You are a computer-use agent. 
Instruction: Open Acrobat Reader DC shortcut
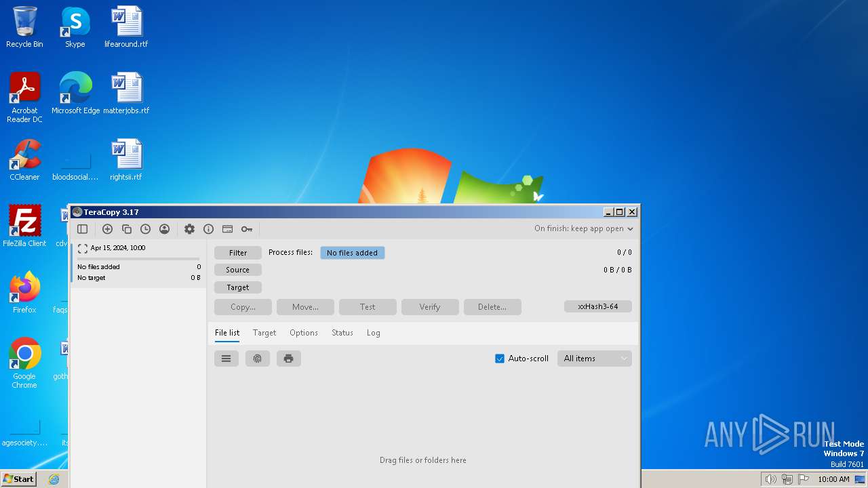click(24, 98)
